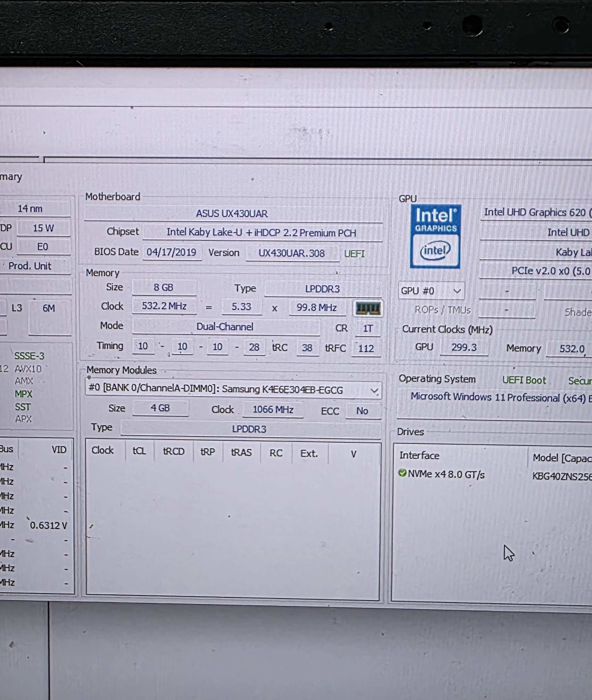Select the BIOS date 04/17/2019

coord(171,252)
